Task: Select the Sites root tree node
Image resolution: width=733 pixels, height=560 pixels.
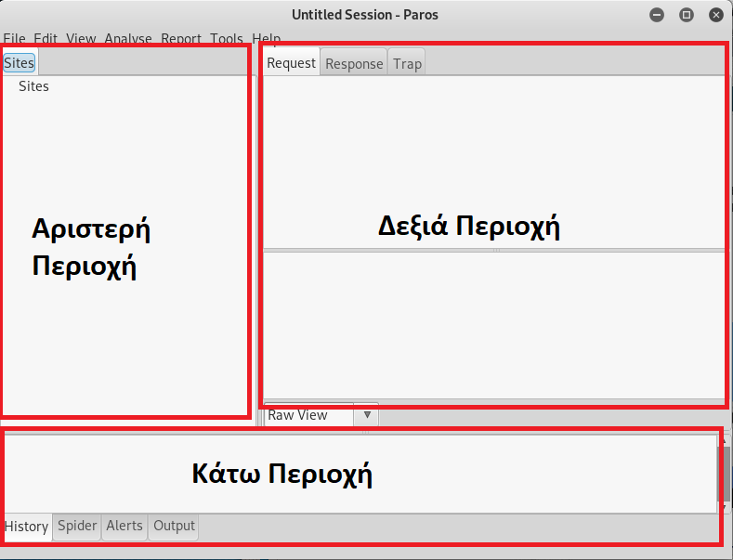Action: [33, 86]
